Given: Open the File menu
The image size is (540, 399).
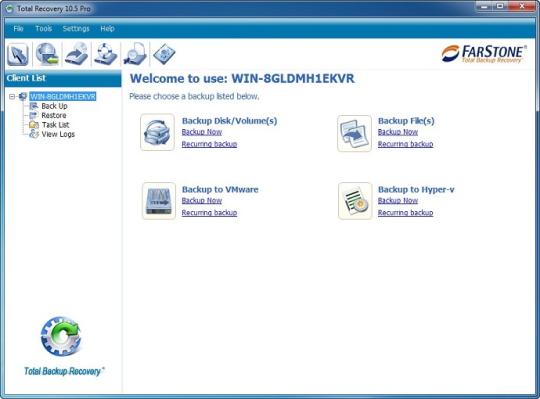Looking at the screenshot, I should tap(18, 29).
